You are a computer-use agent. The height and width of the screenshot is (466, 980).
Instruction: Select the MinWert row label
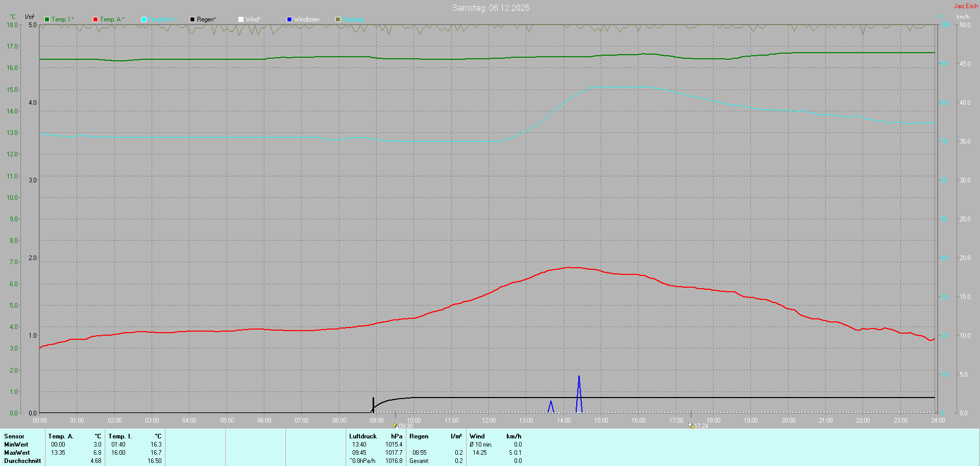click(x=16, y=445)
